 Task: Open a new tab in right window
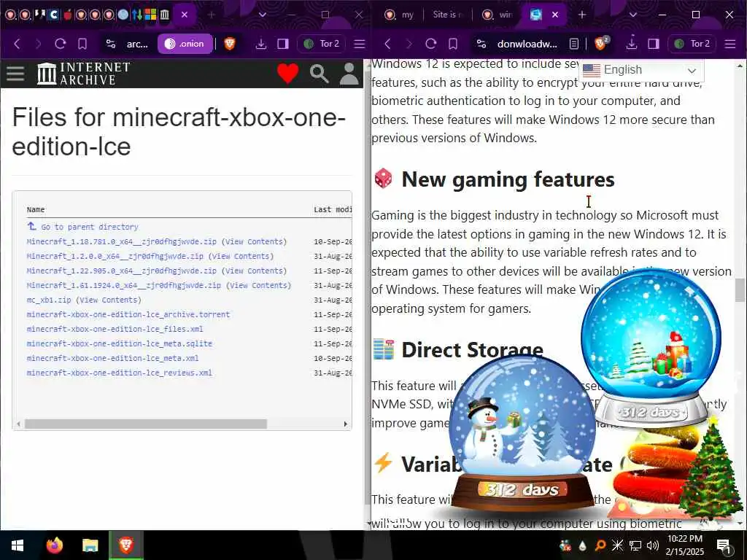click(x=581, y=15)
